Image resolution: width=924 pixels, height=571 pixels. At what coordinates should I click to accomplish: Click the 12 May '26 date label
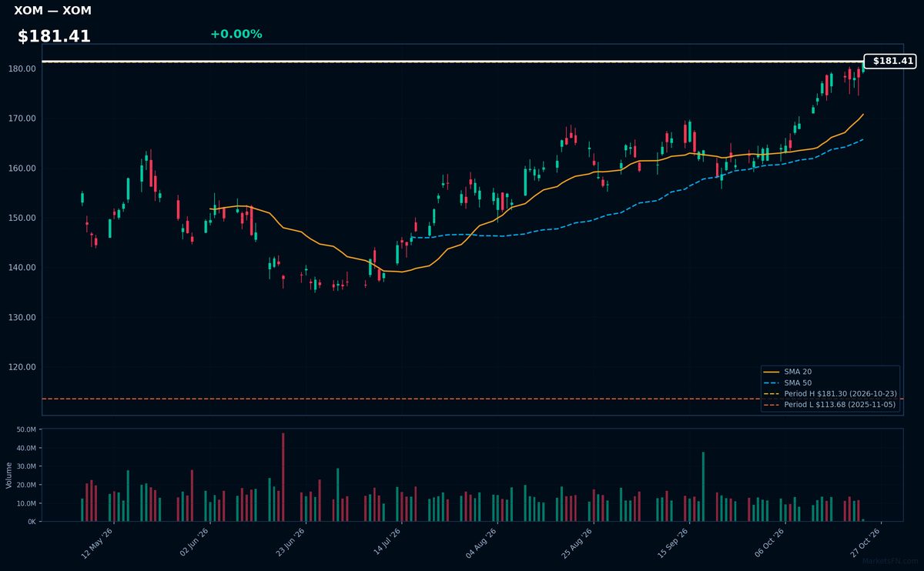coord(97,543)
